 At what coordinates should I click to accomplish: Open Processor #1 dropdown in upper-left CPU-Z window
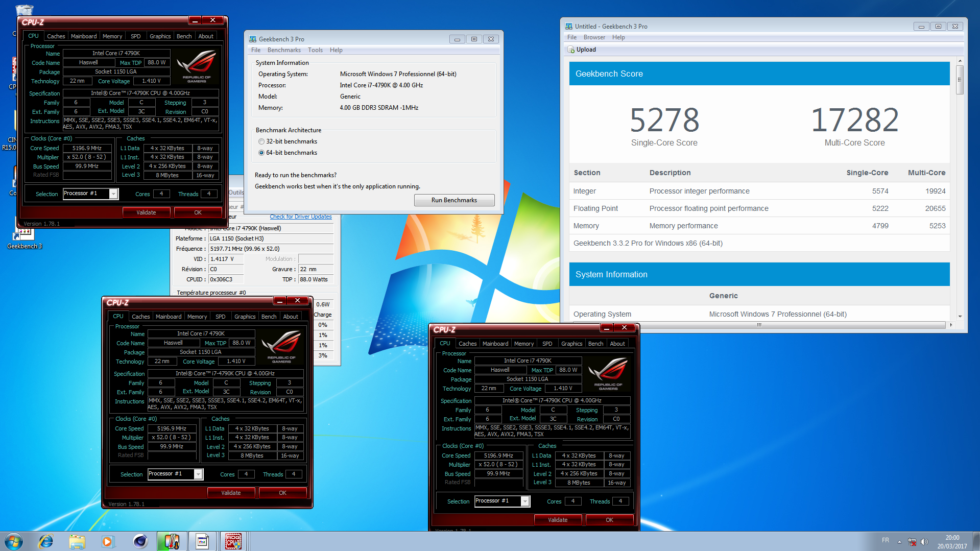point(113,194)
